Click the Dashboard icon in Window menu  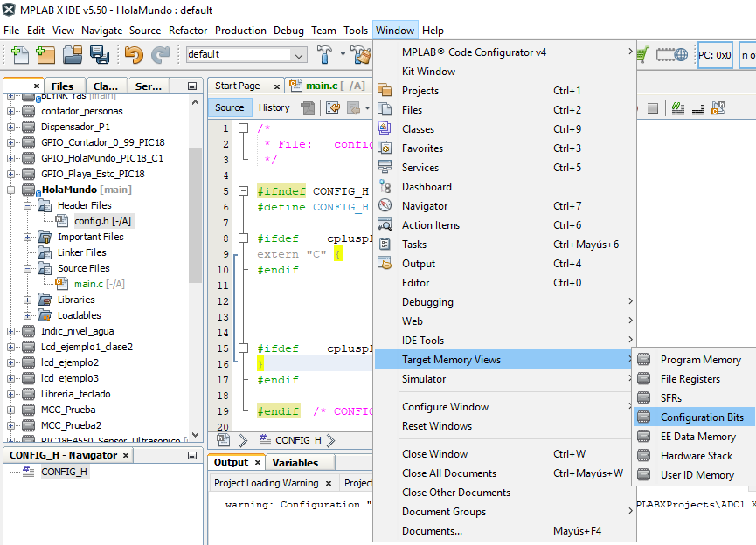385,187
